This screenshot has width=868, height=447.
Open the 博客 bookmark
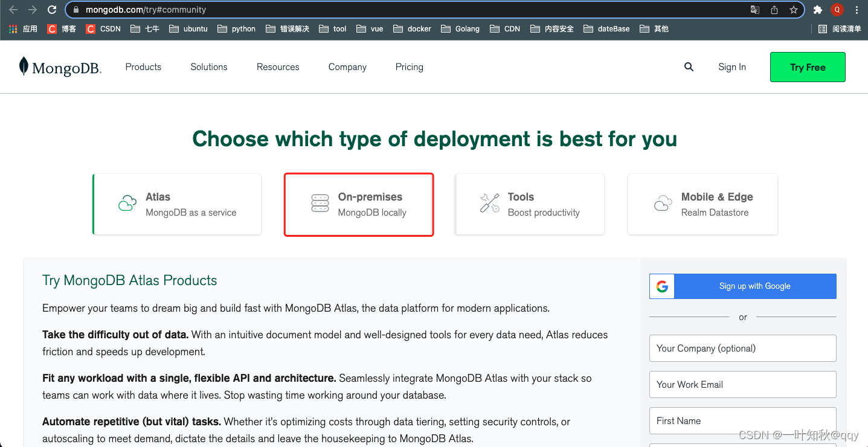click(62, 28)
